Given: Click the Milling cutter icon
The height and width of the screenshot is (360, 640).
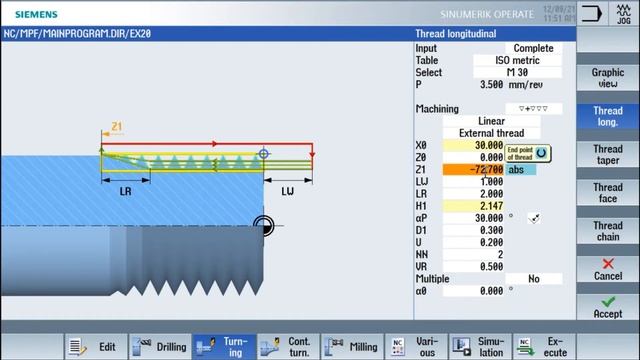Looking at the screenshot, I should (x=334, y=347).
